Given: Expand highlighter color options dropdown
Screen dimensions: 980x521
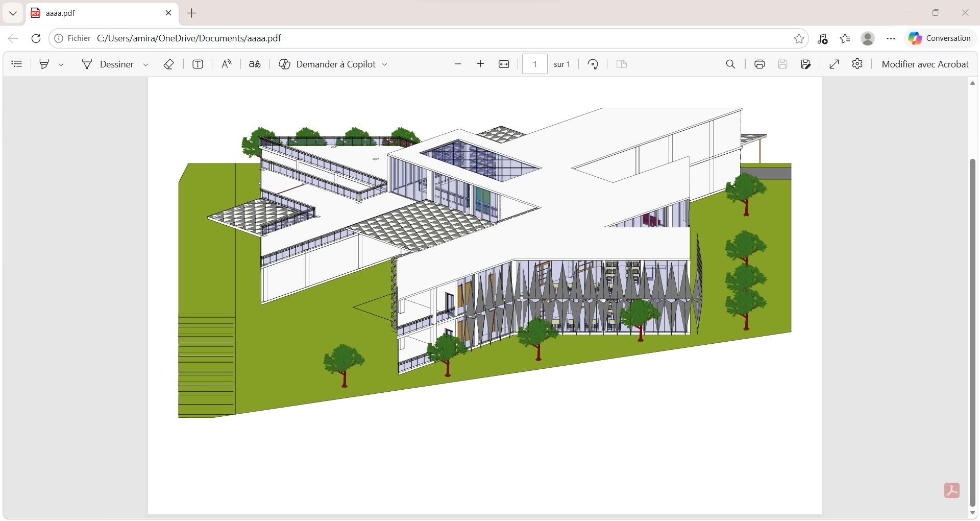Looking at the screenshot, I should (x=61, y=65).
